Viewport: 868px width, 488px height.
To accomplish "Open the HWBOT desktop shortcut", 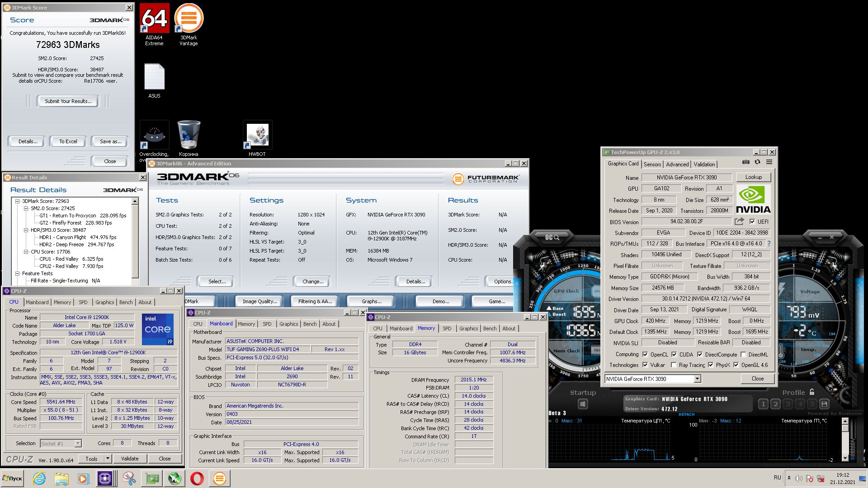I will pos(257,138).
